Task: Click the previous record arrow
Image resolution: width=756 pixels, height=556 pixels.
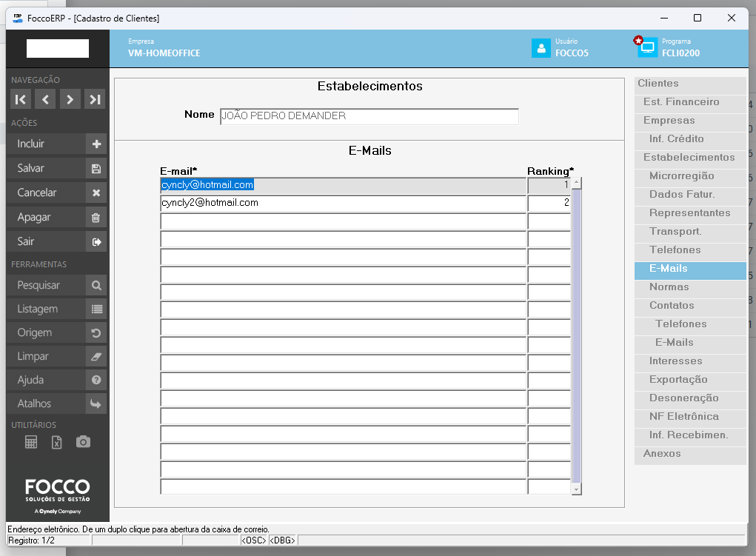Action: coord(45,99)
